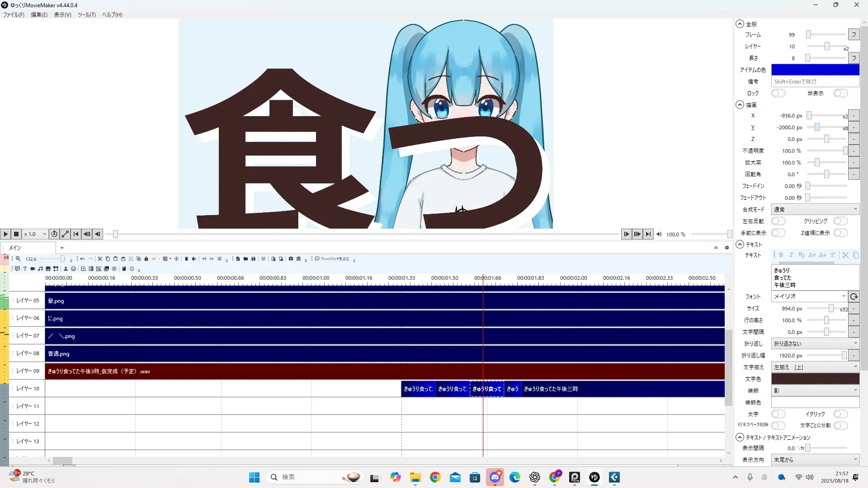Screen dimensions: 868x488
Task: Click the scissors cut icon in timeline toolbar
Action: pyautogui.click(x=100, y=259)
